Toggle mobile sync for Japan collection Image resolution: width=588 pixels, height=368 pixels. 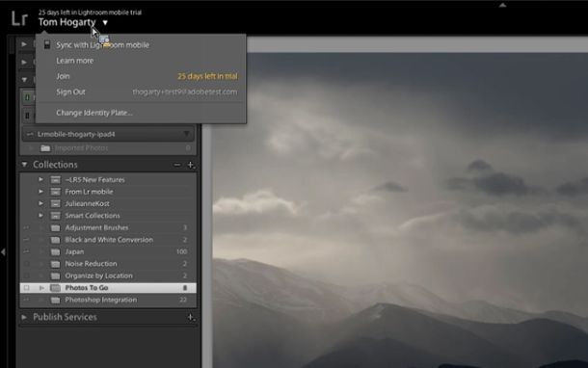[x=26, y=251]
